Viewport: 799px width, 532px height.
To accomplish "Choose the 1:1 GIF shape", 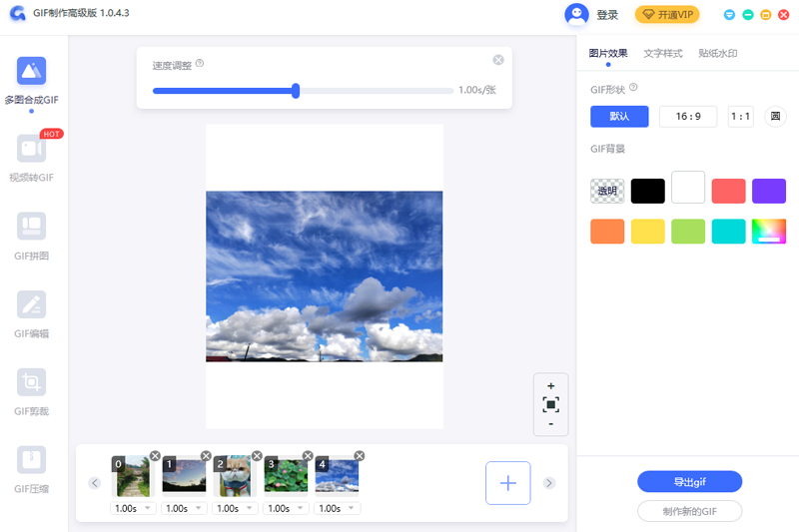I will tap(740, 117).
